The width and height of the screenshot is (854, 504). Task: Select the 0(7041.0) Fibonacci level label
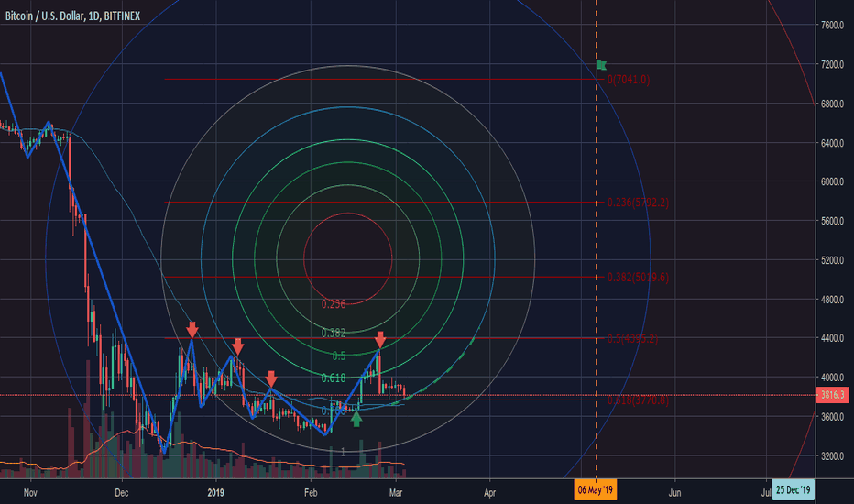[629, 80]
